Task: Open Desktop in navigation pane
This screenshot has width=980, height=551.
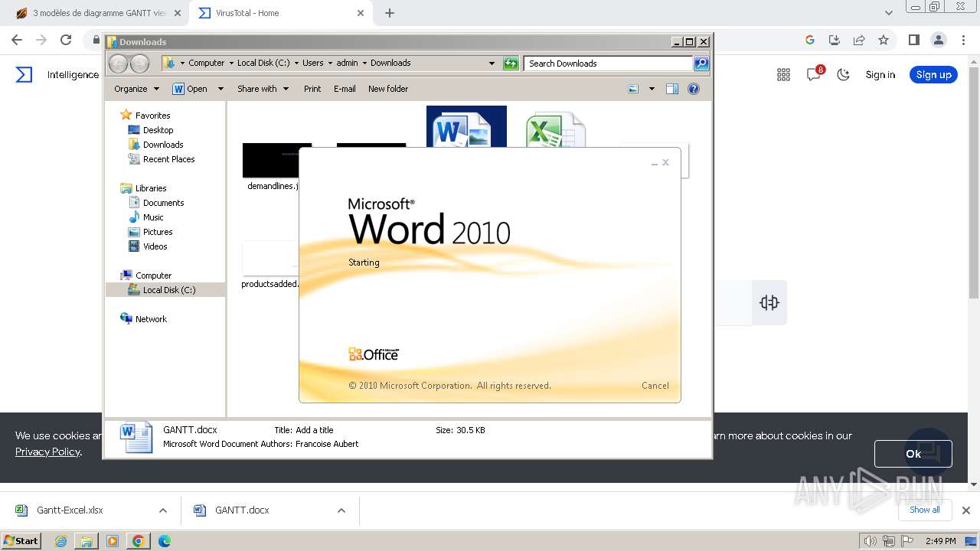Action: [x=158, y=130]
